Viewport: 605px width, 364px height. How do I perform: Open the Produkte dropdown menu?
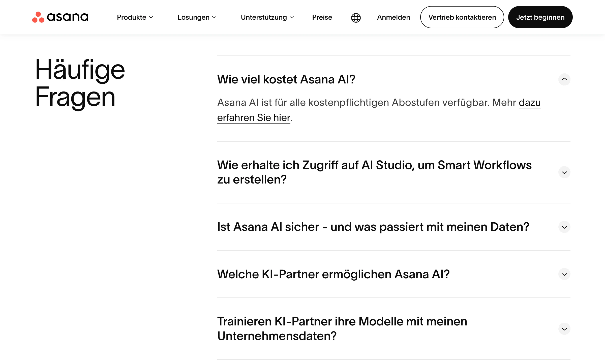click(x=135, y=17)
